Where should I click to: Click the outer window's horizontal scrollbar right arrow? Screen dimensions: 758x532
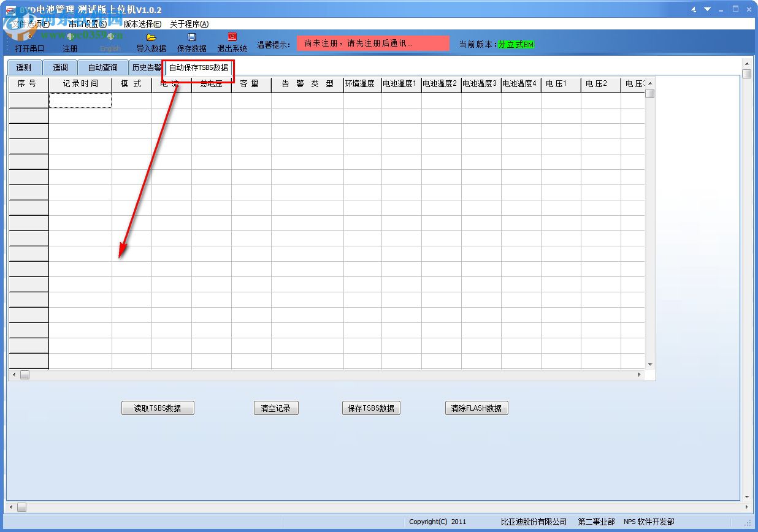[746, 507]
